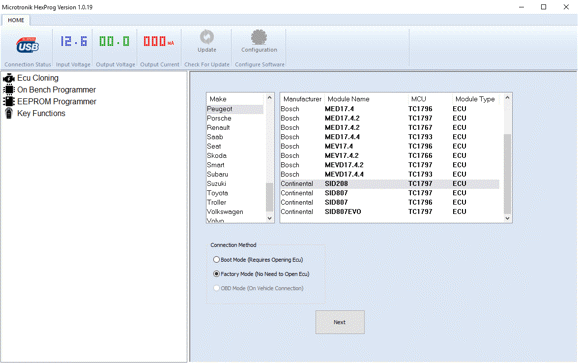
Task: Select Troller in the Make list
Action: click(x=235, y=202)
